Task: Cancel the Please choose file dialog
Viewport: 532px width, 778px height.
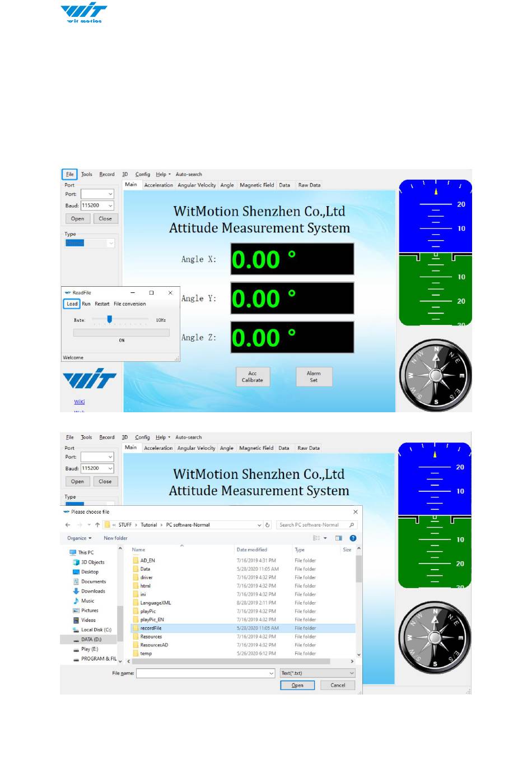Action: pos(338,685)
